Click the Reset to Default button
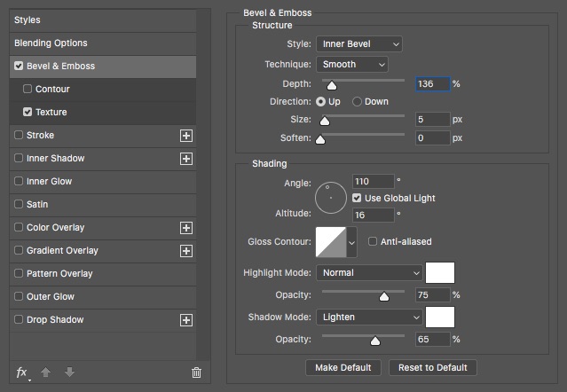The image size is (567, 392). click(x=434, y=367)
